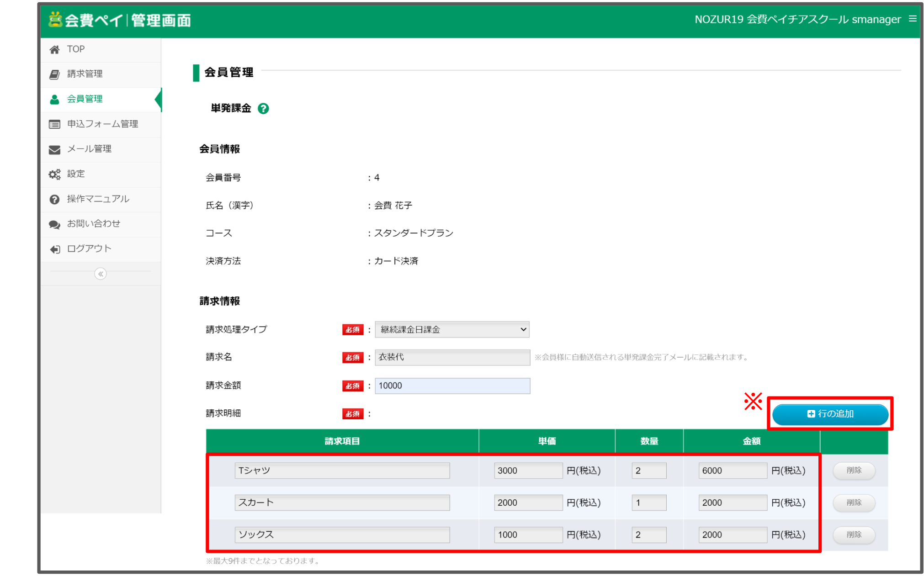This screenshot has height=576, width=924.
Task: Open the help tooltip next to 単発課金
Action: pos(264,109)
